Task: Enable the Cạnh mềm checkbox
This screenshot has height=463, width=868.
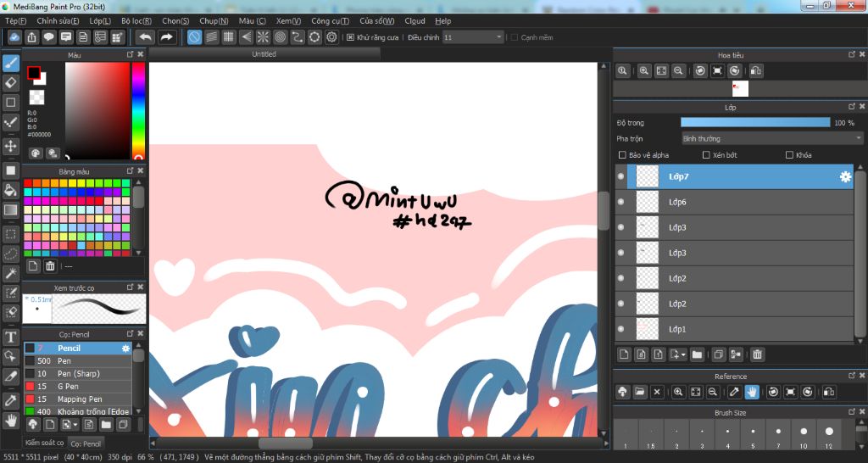Action: (x=515, y=37)
